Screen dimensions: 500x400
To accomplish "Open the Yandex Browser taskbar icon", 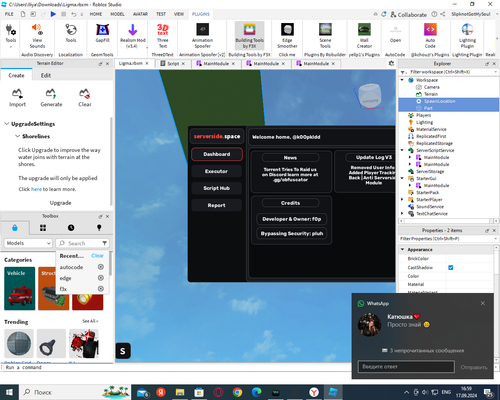I will tap(314, 392).
